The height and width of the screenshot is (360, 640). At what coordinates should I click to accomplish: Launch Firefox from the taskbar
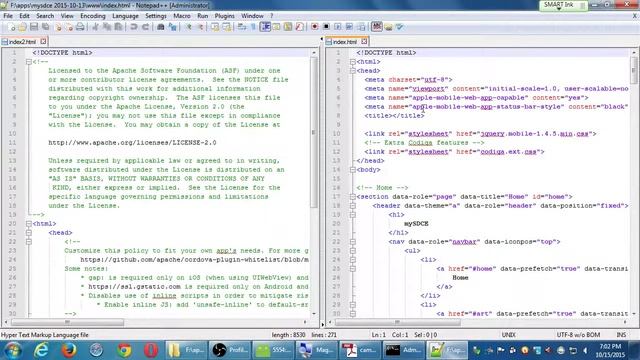69,350
